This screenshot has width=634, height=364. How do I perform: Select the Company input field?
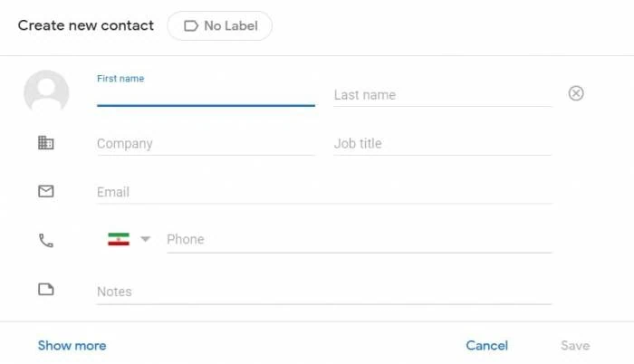(x=206, y=144)
